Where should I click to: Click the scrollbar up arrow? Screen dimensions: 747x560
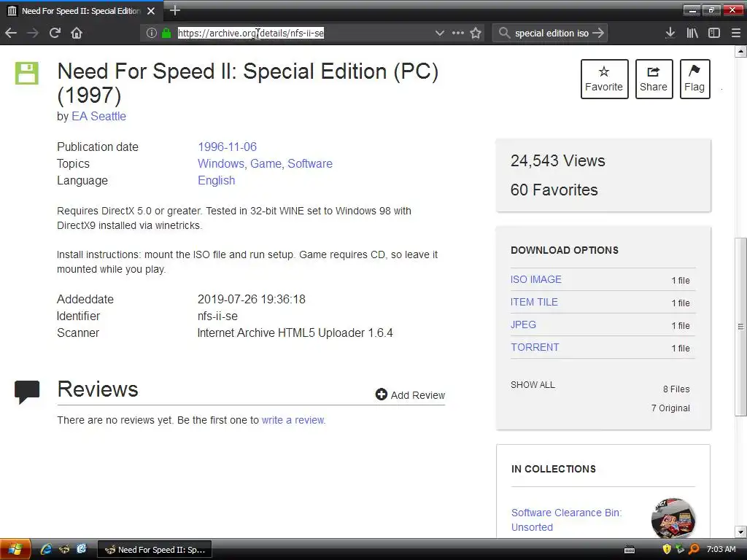click(x=740, y=51)
